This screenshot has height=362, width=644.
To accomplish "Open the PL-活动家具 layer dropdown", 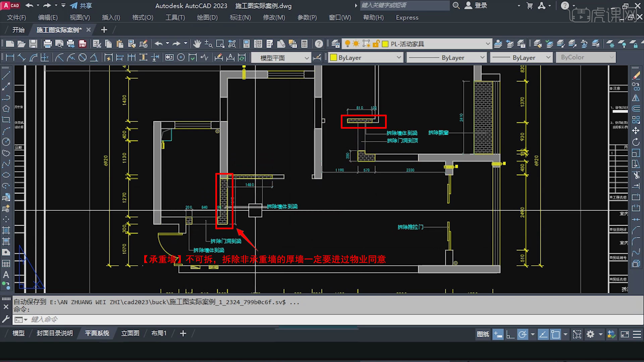I will (x=488, y=44).
